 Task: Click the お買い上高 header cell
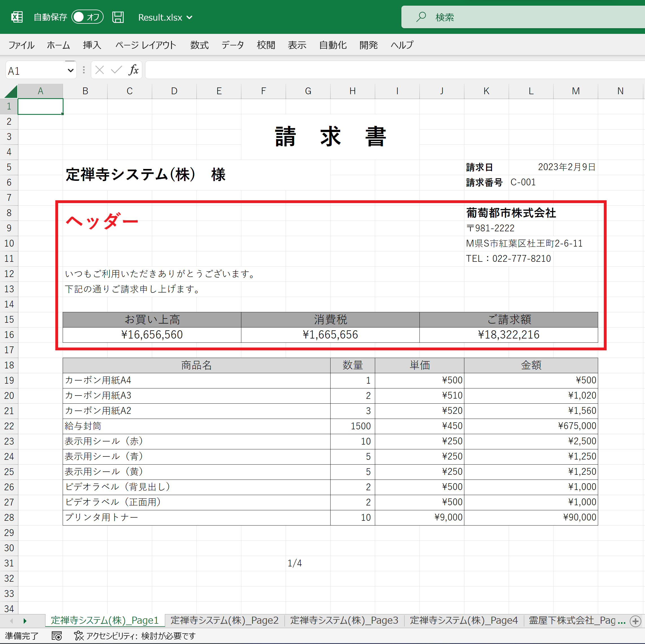click(x=152, y=320)
